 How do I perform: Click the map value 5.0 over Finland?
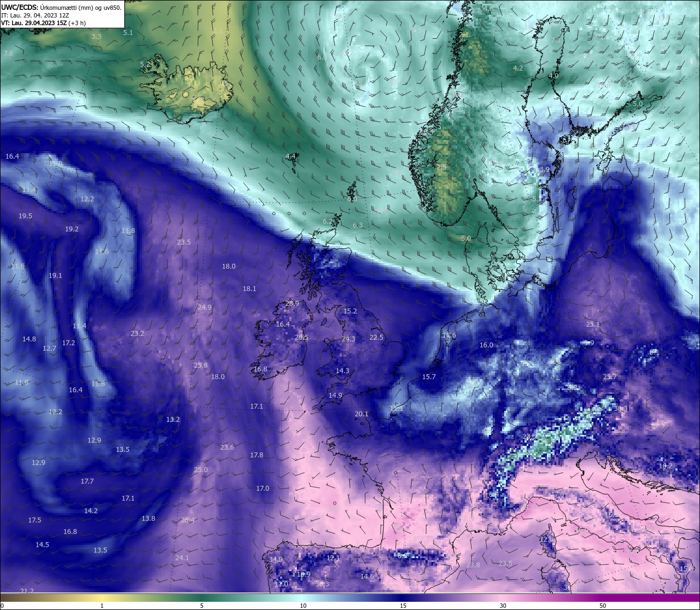638,104
